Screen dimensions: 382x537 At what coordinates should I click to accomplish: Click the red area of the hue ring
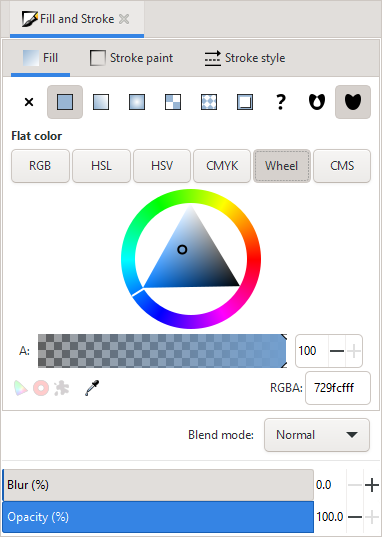[x=254, y=259]
